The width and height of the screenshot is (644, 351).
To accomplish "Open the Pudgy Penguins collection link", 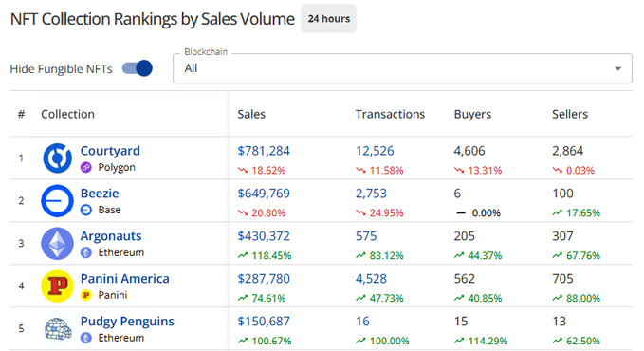I will click(x=127, y=322).
